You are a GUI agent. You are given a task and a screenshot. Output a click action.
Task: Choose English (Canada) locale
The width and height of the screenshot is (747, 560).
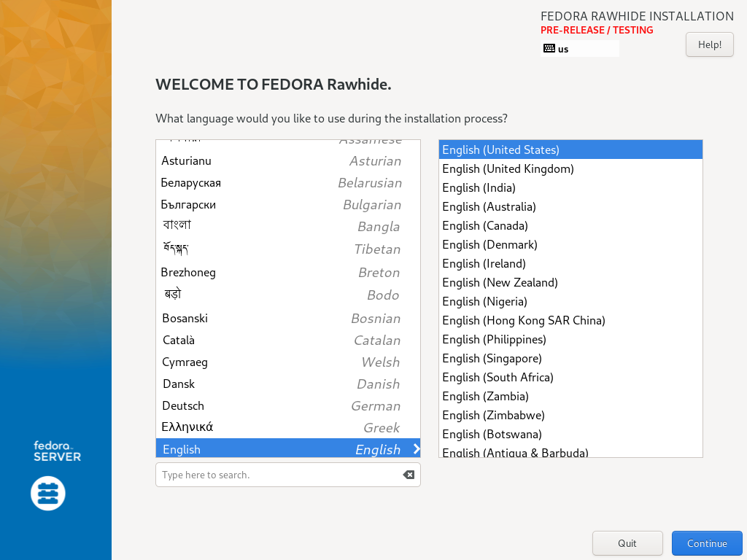click(570, 226)
